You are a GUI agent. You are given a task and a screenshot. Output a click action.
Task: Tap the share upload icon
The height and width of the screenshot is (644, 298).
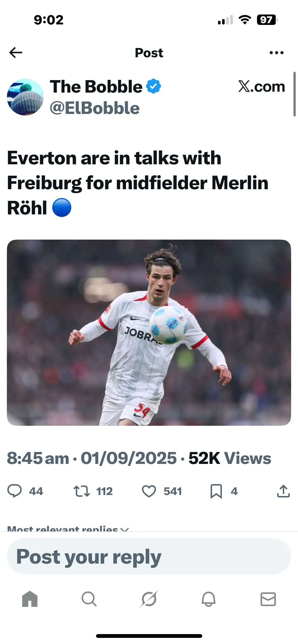[x=283, y=491]
